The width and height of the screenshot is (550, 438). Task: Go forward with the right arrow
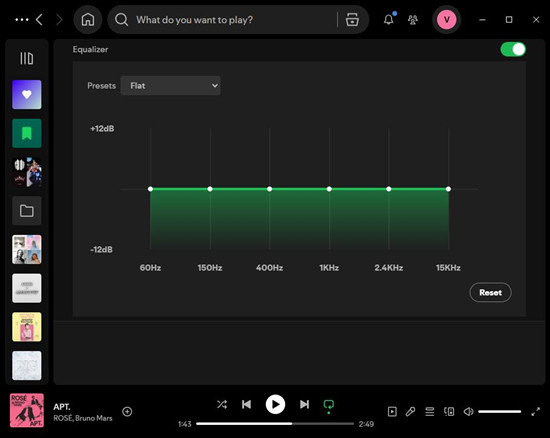click(59, 20)
